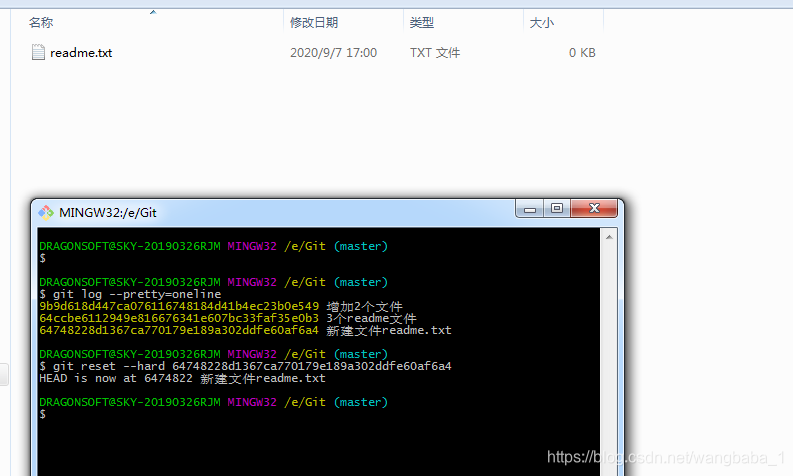The height and width of the screenshot is (476, 793).
Task: Click the git log --pretty=oneline command line
Action: pos(130,294)
